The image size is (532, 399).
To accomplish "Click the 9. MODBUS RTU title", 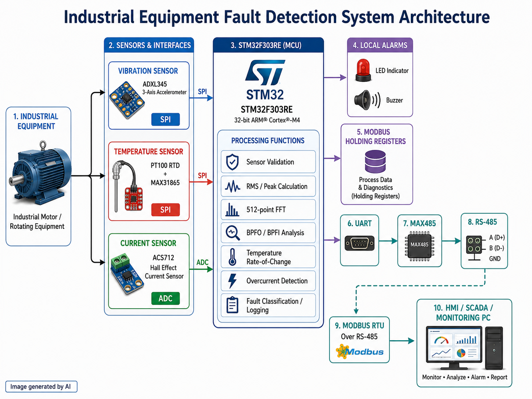I will [x=359, y=326].
